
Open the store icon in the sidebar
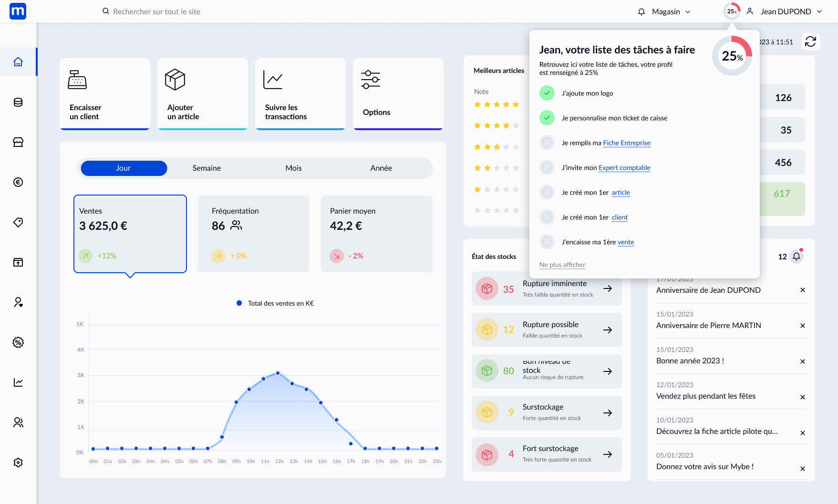click(18, 142)
